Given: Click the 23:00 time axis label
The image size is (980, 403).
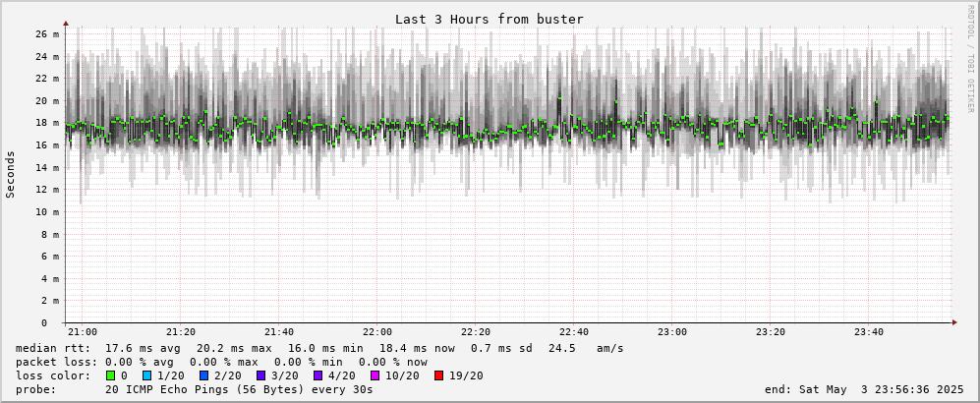Looking at the screenshot, I should pos(672,332).
